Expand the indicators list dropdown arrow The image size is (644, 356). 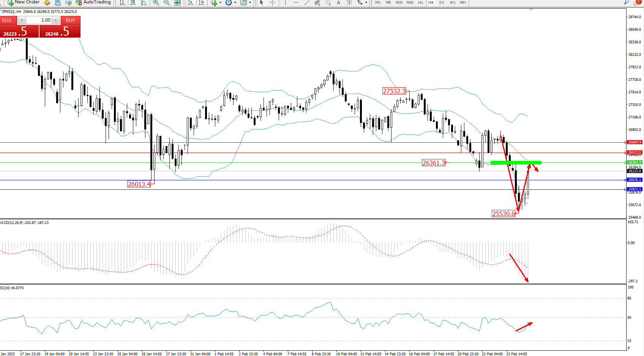(220, 3)
